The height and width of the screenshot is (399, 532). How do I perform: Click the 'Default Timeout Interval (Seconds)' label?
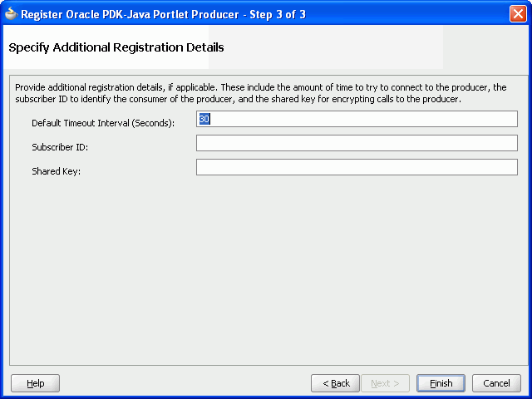click(103, 123)
